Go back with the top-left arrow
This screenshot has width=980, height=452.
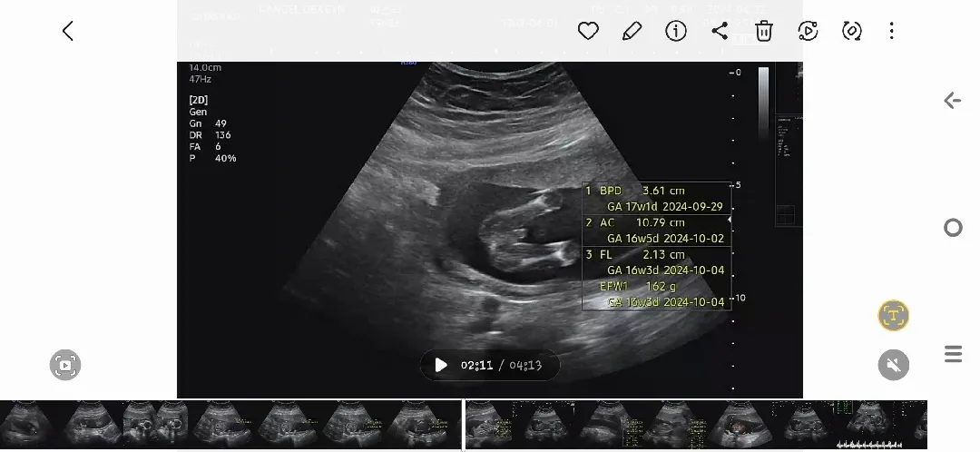coord(68,31)
